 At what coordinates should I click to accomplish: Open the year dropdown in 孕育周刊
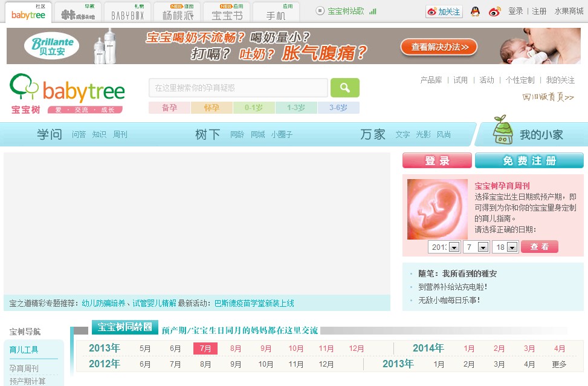pyautogui.click(x=444, y=247)
